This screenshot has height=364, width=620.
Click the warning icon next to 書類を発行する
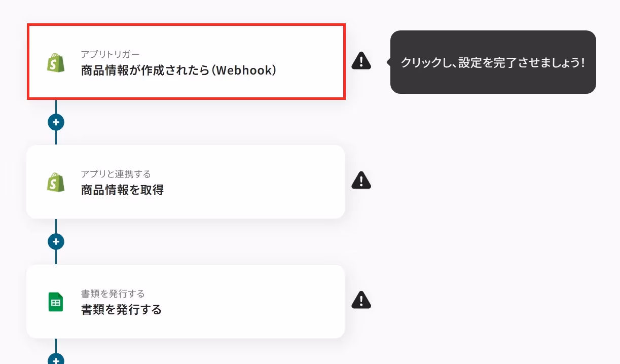coord(361,300)
